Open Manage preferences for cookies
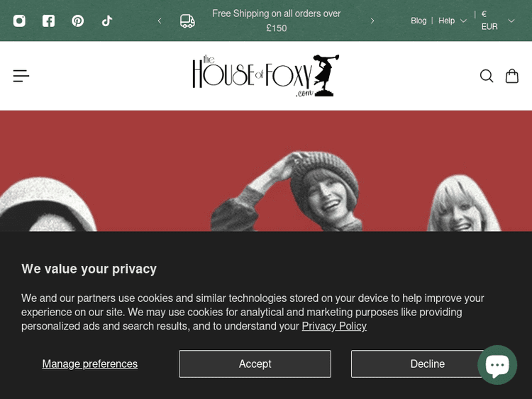This screenshot has width=532, height=399. (90, 364)
